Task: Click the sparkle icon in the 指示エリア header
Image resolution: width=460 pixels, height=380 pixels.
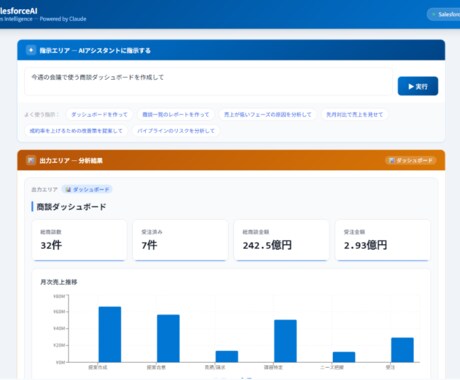Action: coord(31,50)
